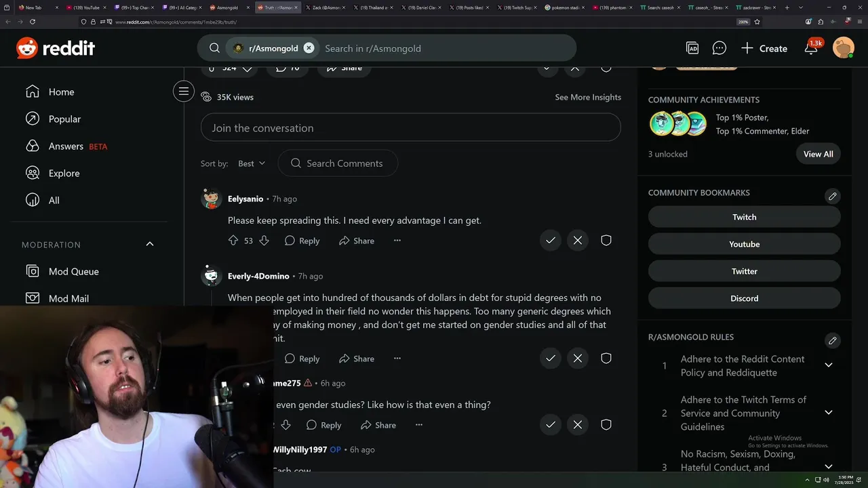
Task: Open mod shield actions on Everly-4Domino's comment
Action: coord(606,359)
